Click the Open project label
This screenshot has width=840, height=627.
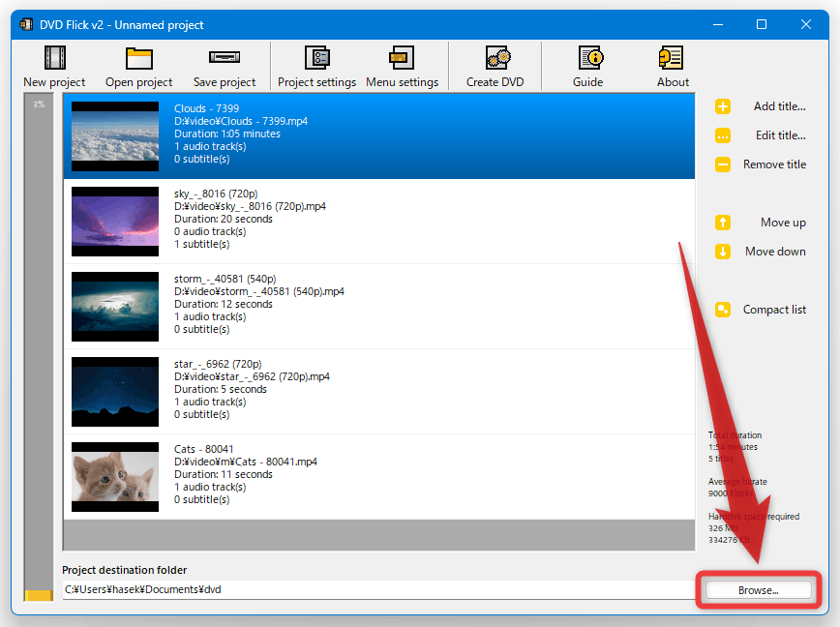click(x=138, y=82)
